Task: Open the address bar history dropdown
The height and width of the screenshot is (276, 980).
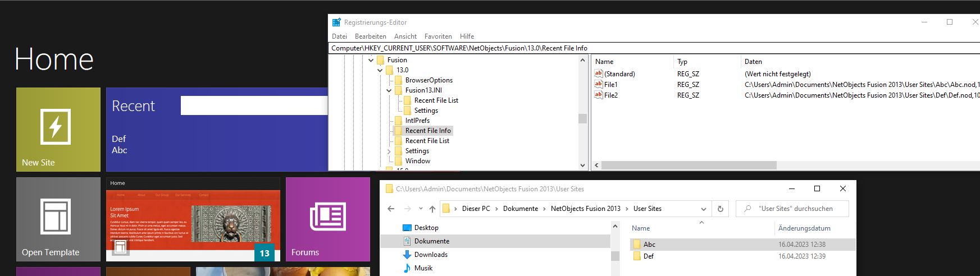Action: click(x=703, y=209)
